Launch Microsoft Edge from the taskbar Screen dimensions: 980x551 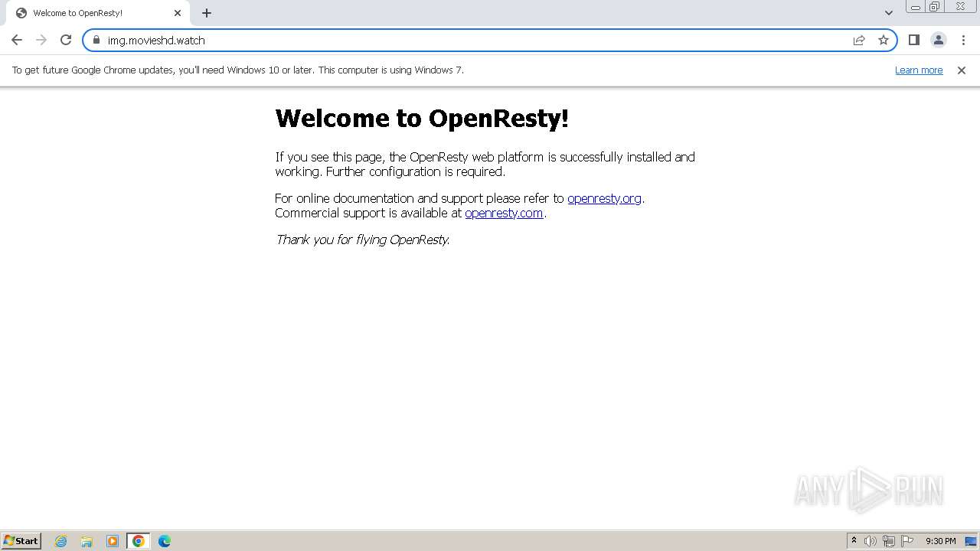(165, 541)
